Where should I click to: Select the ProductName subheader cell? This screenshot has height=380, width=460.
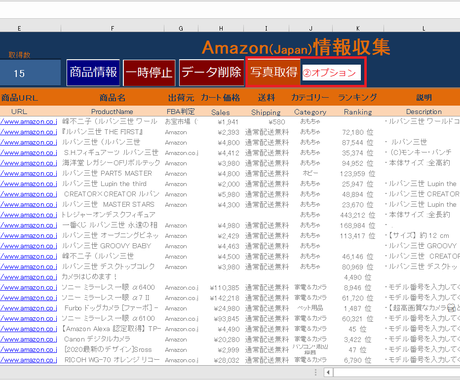pos(112,112)
